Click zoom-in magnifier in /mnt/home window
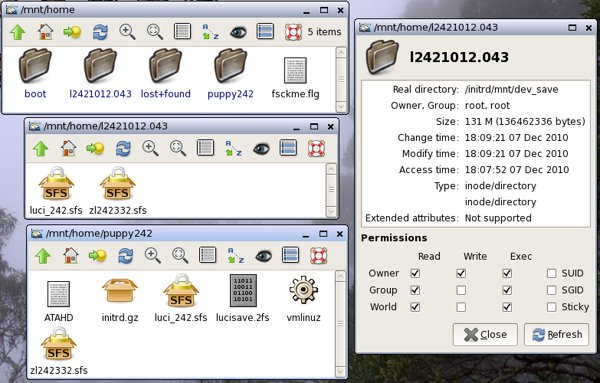The height and width of the screenshot is (383, 600). tap(127, 32)
